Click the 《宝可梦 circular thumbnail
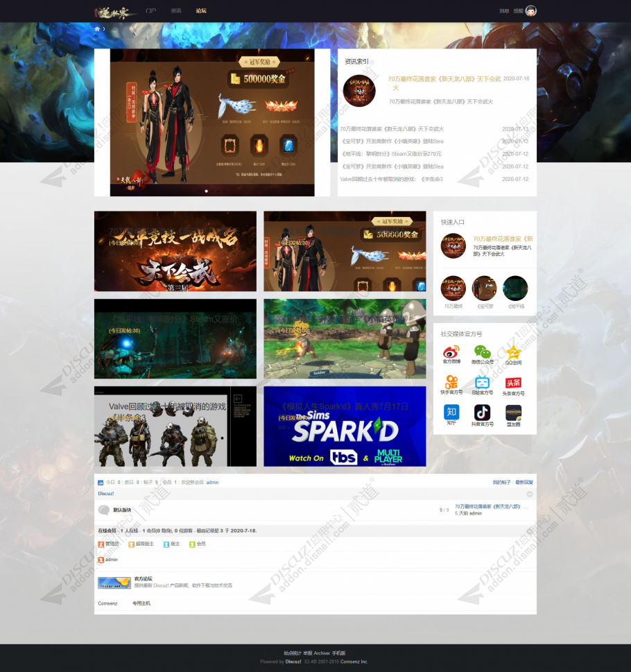Screen dimensions: 631x672 tap(484, 288)
